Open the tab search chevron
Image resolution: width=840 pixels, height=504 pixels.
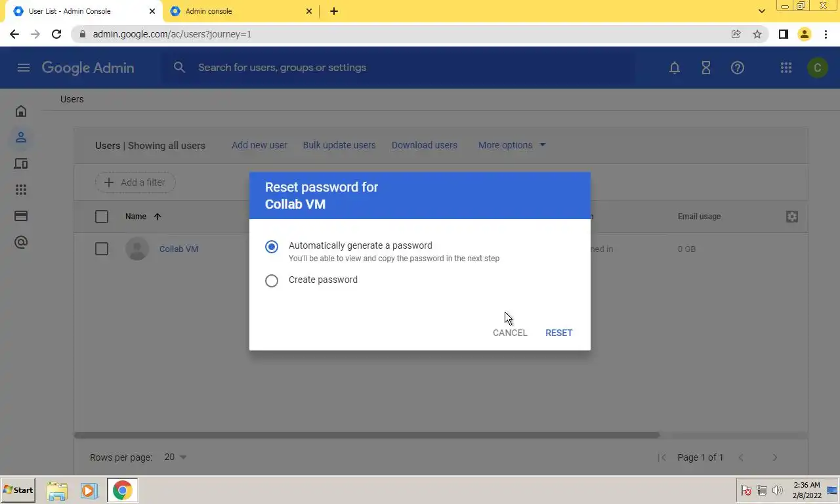tap(761, 11)
